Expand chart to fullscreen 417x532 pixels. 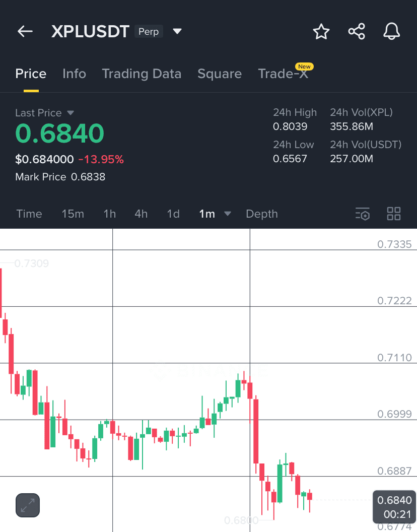point(28,505)
